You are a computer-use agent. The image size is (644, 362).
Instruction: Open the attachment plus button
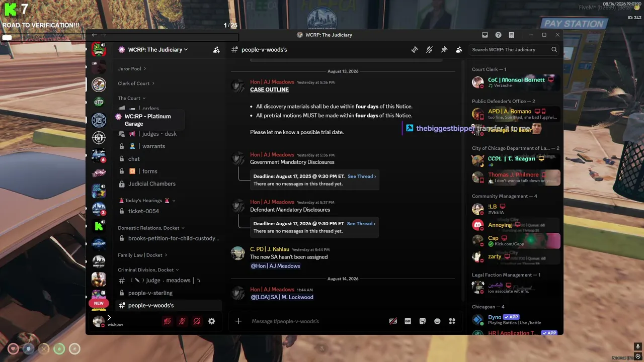[238, 321]
